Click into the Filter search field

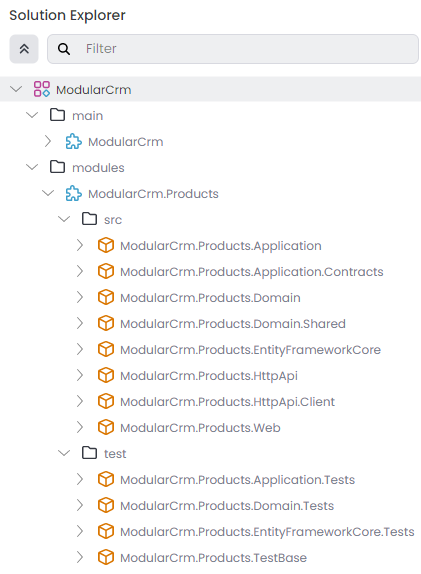click(x=233, y=49)
